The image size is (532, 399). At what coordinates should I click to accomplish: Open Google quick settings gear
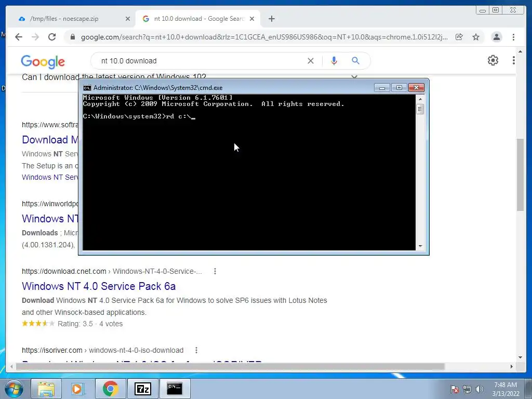493,60
